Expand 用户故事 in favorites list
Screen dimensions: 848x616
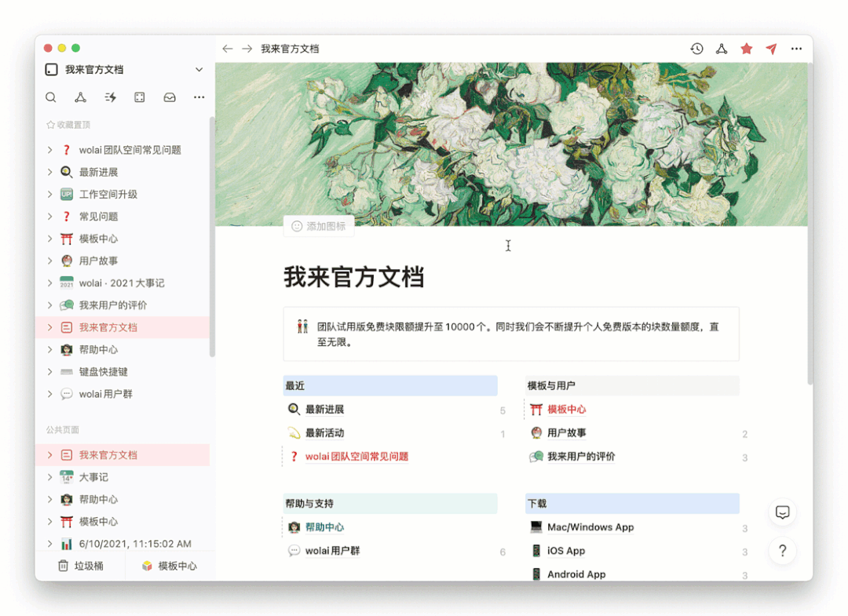[x=49, y=261]
